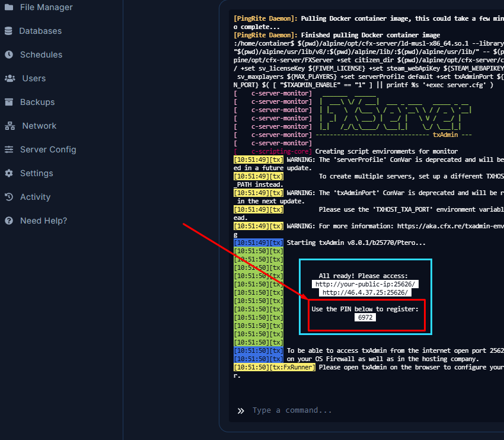Screen dimensions: 504x440
Task: Click the Type a command input field
Action: (x=295, y=410)
